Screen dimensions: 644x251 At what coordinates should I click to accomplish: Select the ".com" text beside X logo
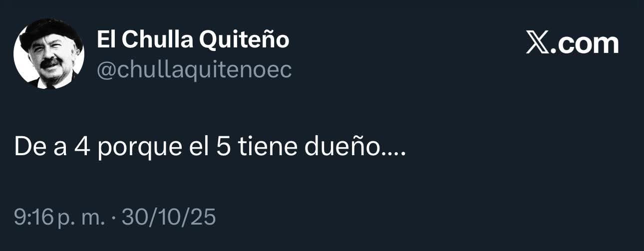click(x=585, y=44)
